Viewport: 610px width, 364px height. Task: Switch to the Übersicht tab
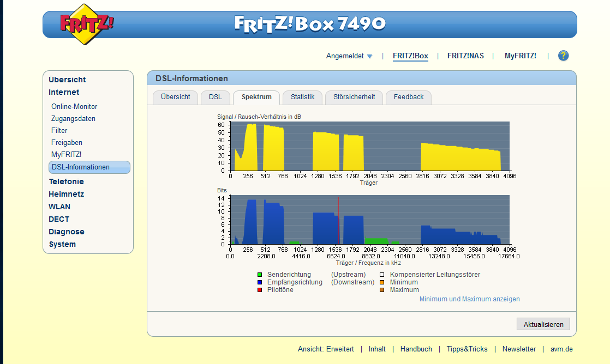(x=176, y=97)
